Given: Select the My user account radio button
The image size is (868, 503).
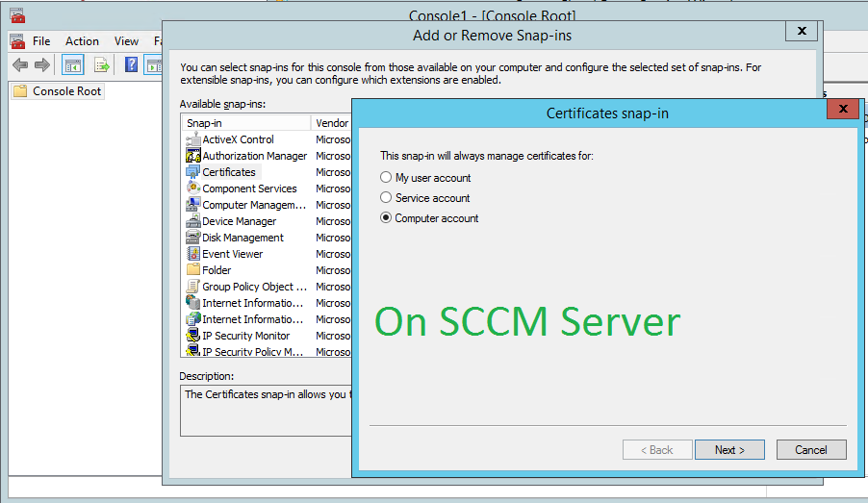Looking at the screenshot, I should pos(386,177).
